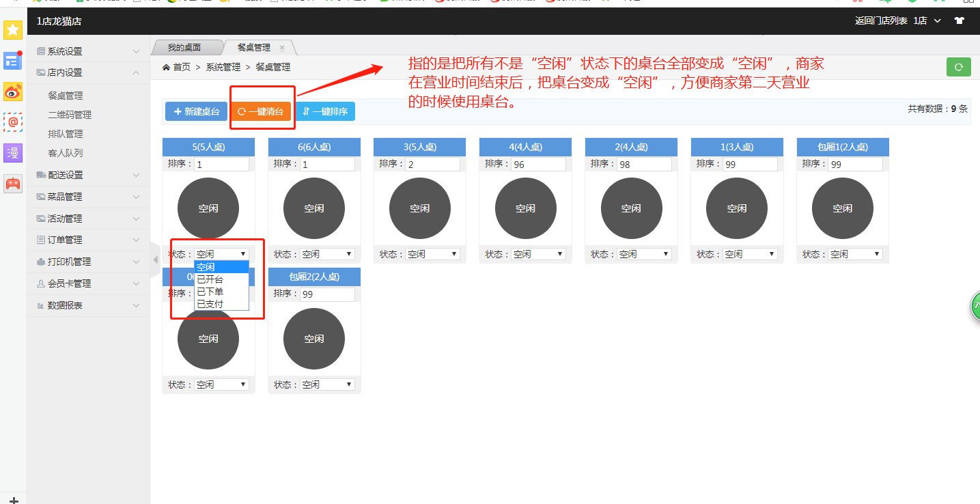The image size is (980, 504).
Task: Open status dropdown for table 6(6人桌)
Action: pyautogui.click(x=327, y=254)
